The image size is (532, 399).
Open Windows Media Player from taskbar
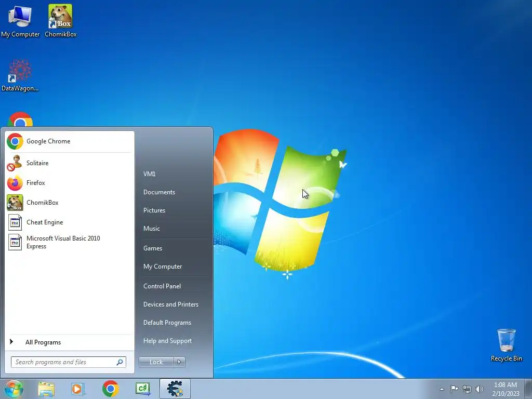(x=78, y=389)
